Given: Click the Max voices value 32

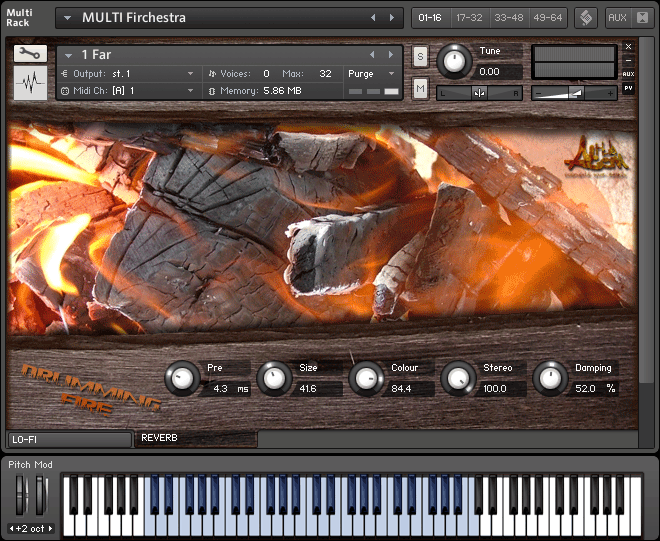Looking at the screenshot, I should click(x=325, y=74).
